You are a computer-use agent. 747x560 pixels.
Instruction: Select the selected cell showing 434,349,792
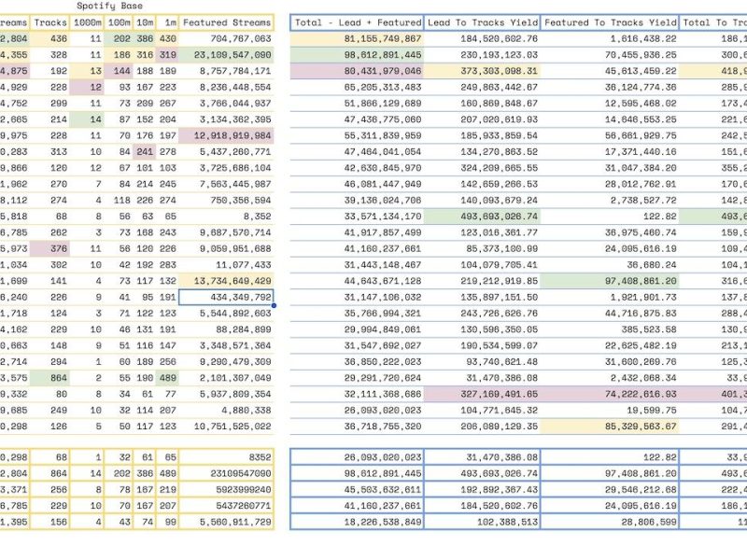[226, 297]
